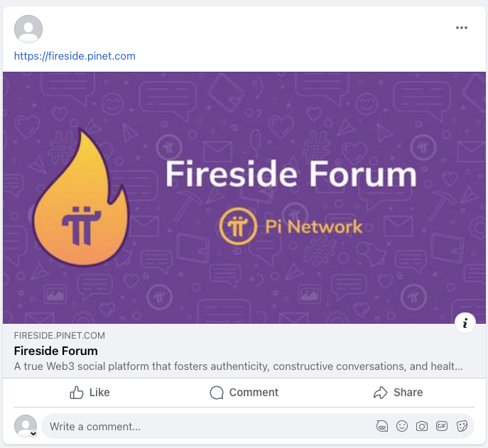Click the post author's profile avatar
This screenshot has height=448, width=488.
28,29
